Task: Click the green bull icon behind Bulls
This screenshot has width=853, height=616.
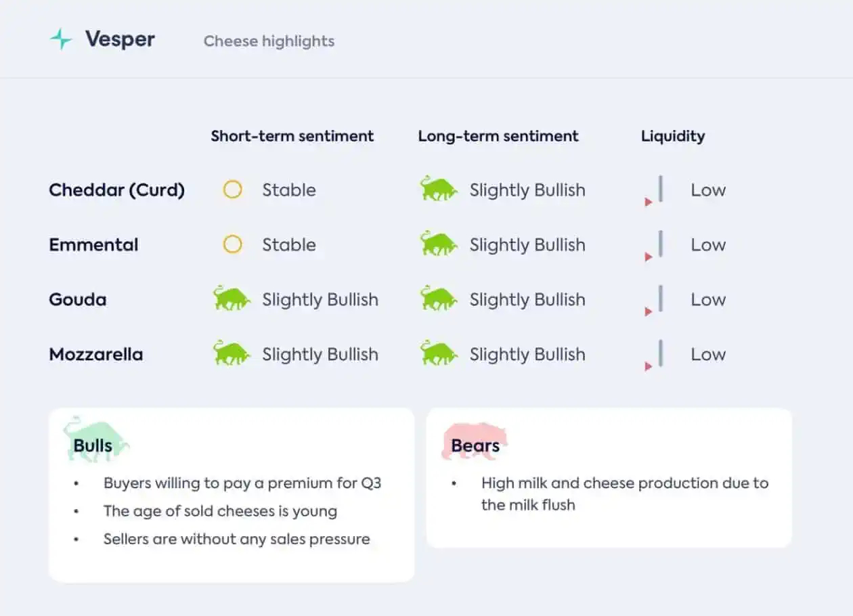Action: pyautogui.click(x=96, y=439)
